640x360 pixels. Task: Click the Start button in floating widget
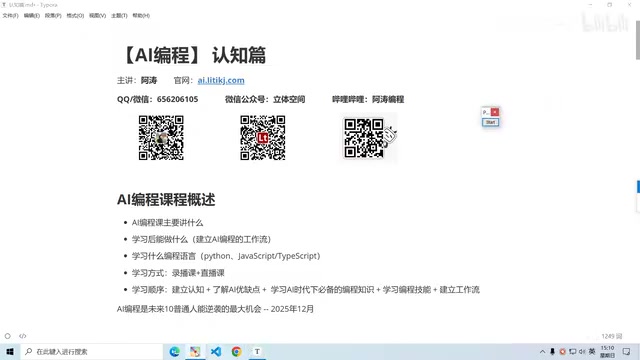(x=490, y=122)
